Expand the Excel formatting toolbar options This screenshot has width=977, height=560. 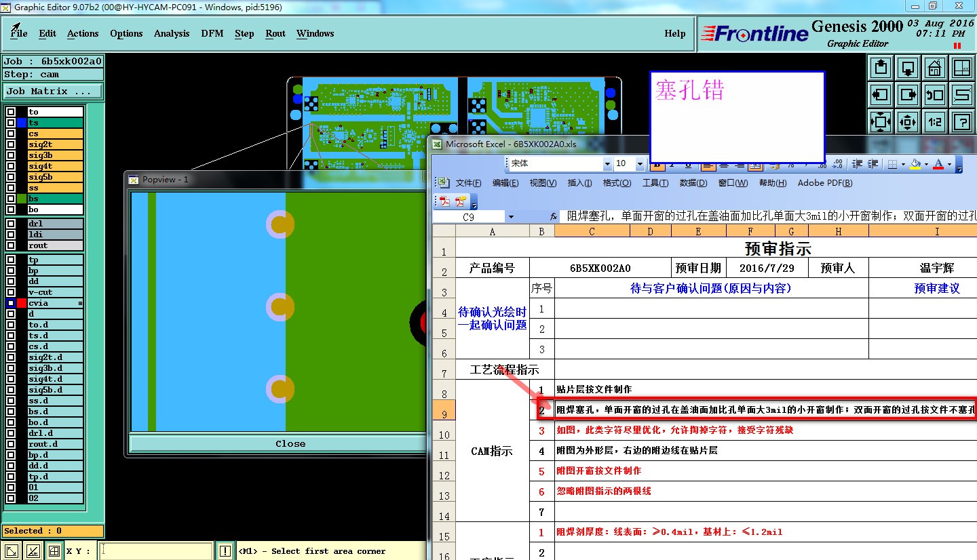click(x=959, y=164)
